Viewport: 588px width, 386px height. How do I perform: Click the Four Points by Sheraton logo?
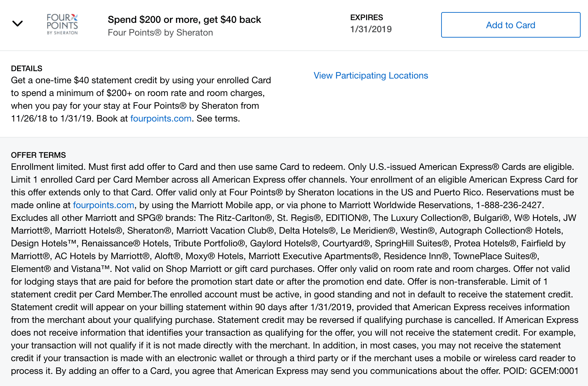click(x=62, y=24)
